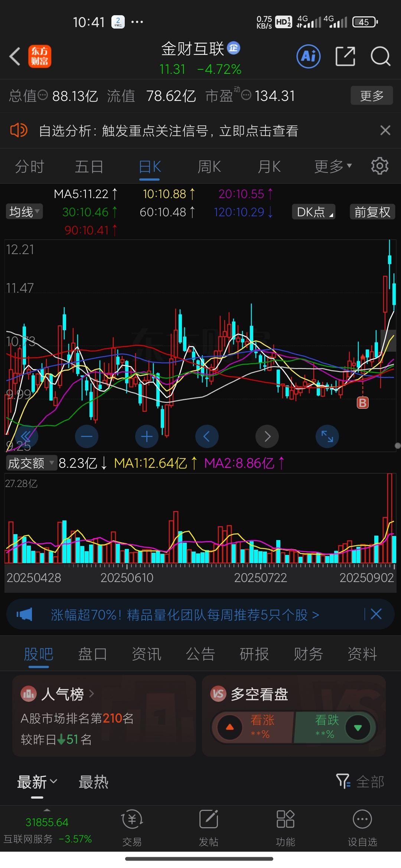Viewport: 401px width, 868px height.
Task: Open the 公告 tab
Action: [200, 654]
